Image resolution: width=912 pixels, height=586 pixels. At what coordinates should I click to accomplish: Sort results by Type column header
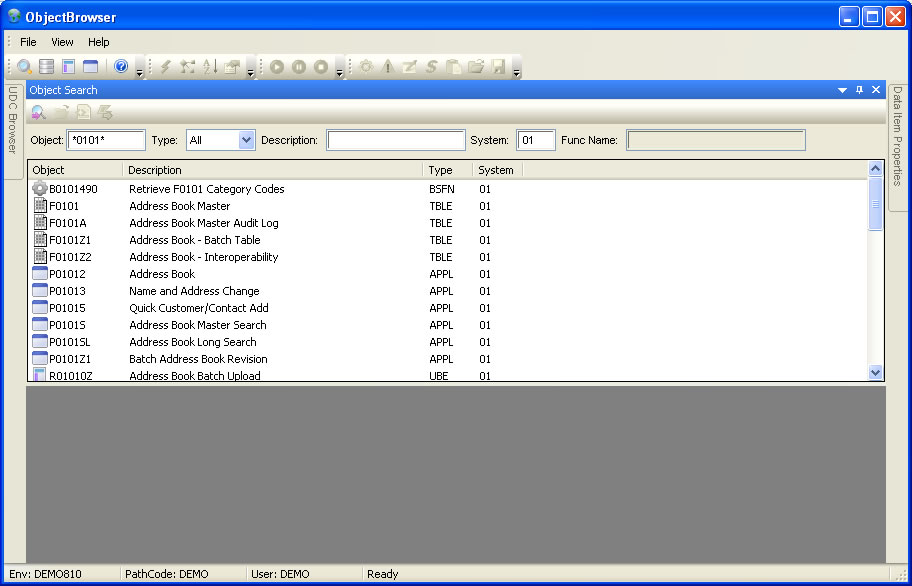pyautogui.click(x=447, y=170)
